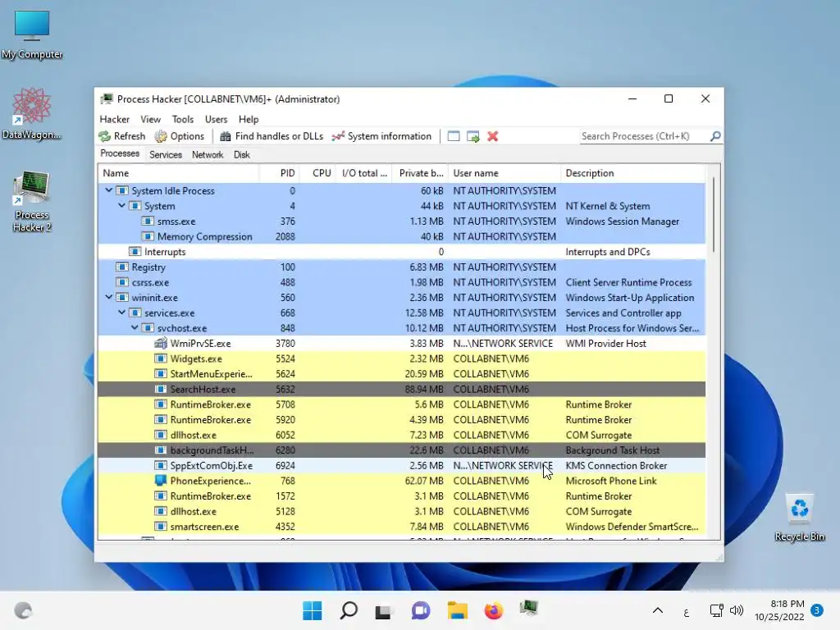Open the My Computer desktop icon
840x630 pixels.
pos(32,34)
